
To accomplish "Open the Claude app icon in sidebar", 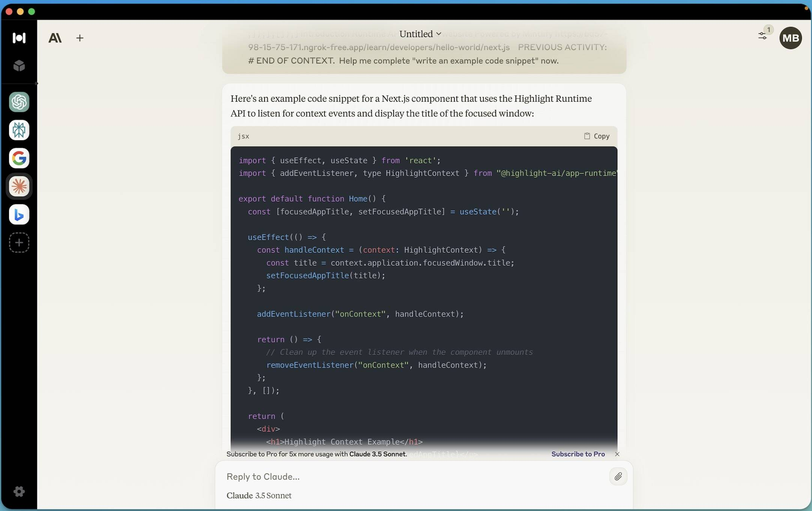I will coord(19,186).
